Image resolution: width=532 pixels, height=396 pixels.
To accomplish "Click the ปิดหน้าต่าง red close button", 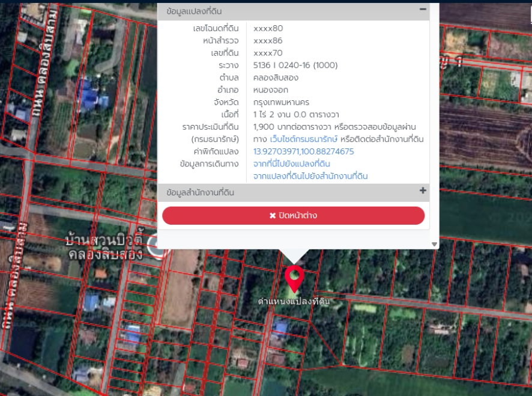I will pos(294,215).
